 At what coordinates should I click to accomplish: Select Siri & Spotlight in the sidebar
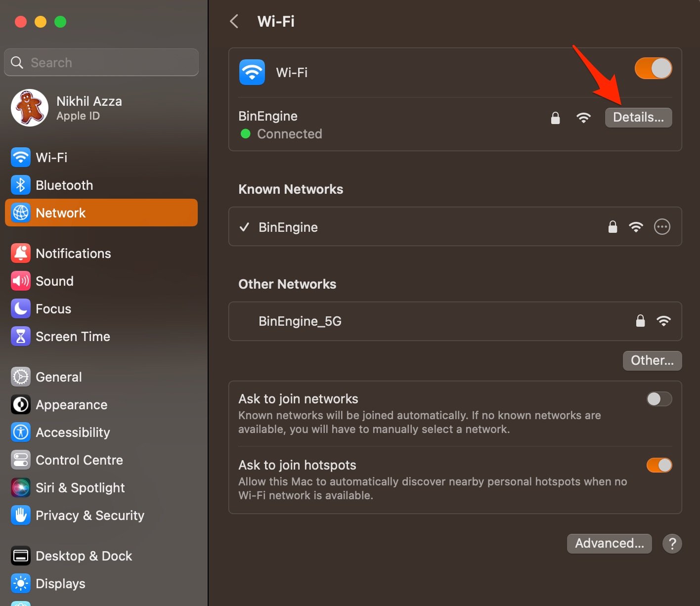tap(80, 487)
